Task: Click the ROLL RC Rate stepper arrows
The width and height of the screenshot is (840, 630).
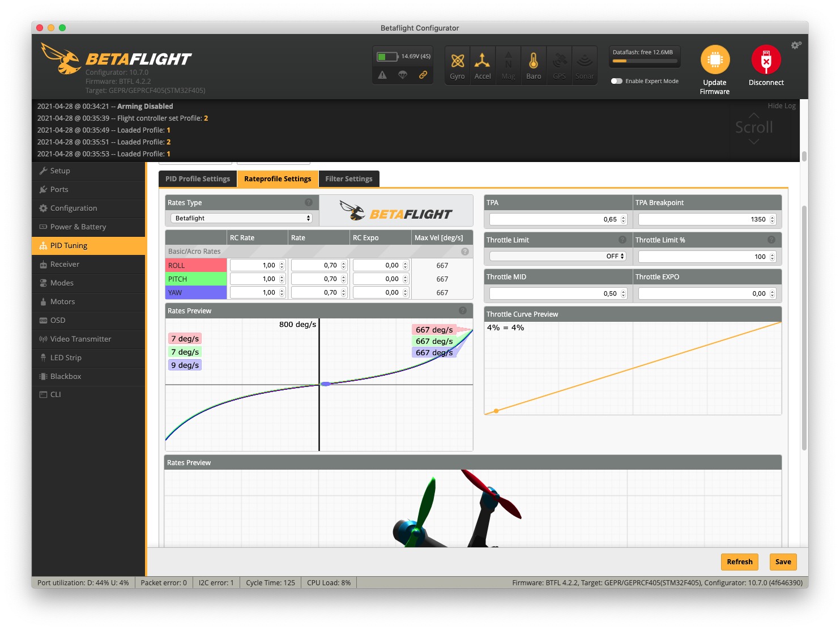Action: [282, 265]
